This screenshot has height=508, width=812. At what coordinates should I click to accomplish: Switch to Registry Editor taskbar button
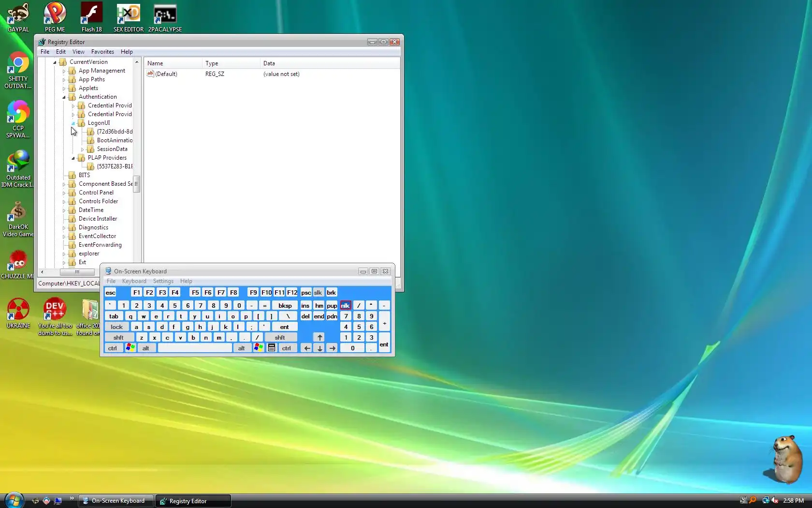point(193,501)
